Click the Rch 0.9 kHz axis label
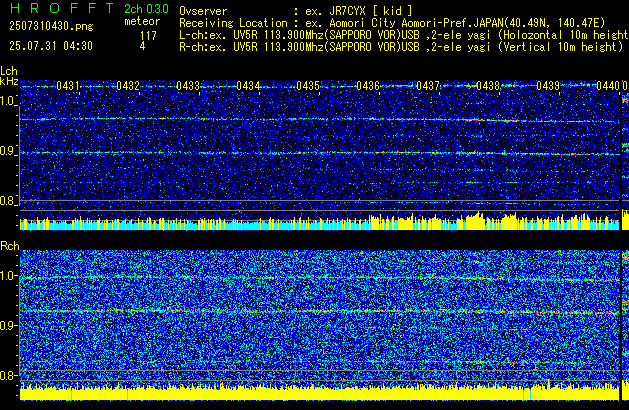This screenshot has height=410, width=629. click(x=9, y=325)
